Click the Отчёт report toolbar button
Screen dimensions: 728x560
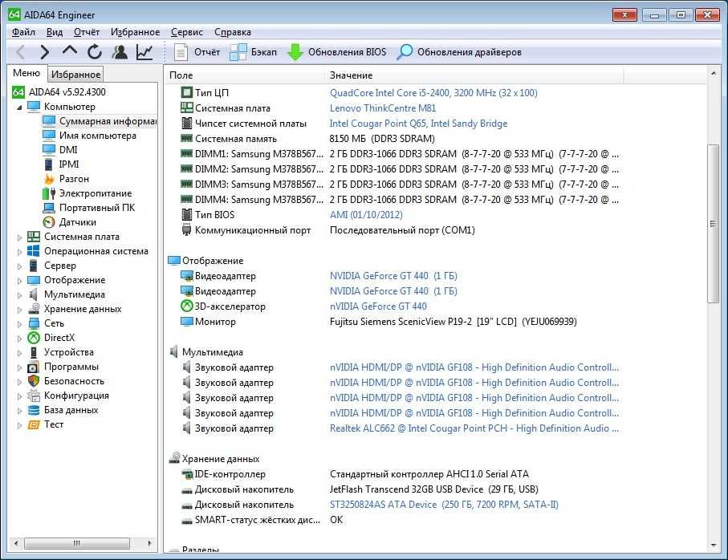pos(197,52)
